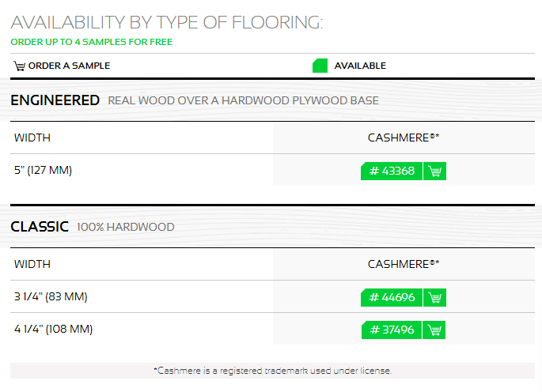Screen dimensions: 542x392
Task: Click the Cashmere trademark footnote text
Action: tap(272, 371)
